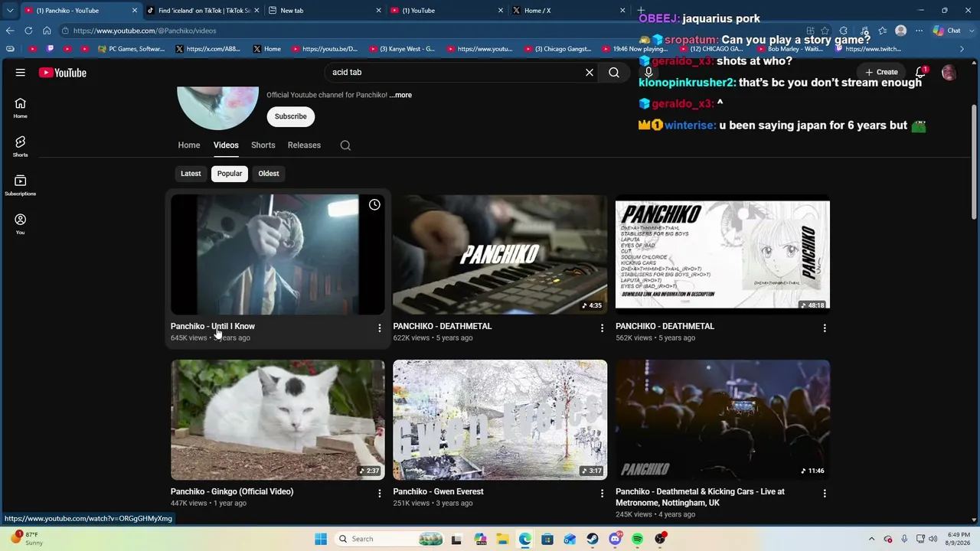Open the 'PC Games, Softwar...' bookmark

tap(132, 49)
